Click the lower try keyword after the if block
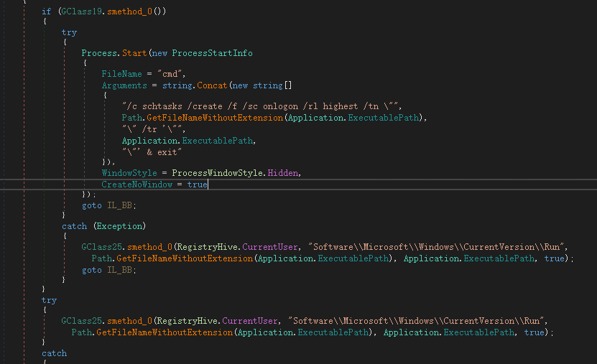 click(49, 300)
